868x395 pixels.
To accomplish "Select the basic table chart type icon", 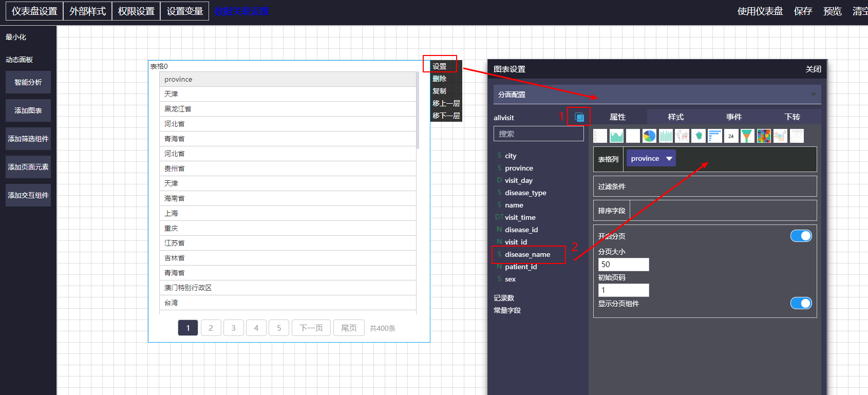I will pos(600,136).
